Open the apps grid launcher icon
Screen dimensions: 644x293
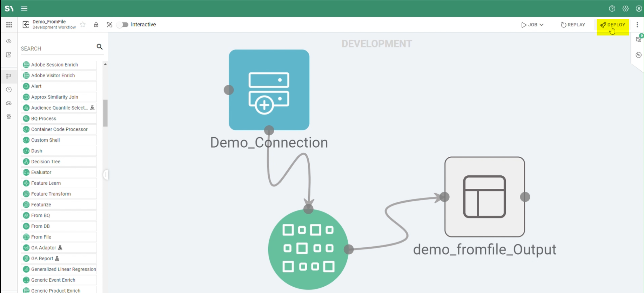point(9,25)
